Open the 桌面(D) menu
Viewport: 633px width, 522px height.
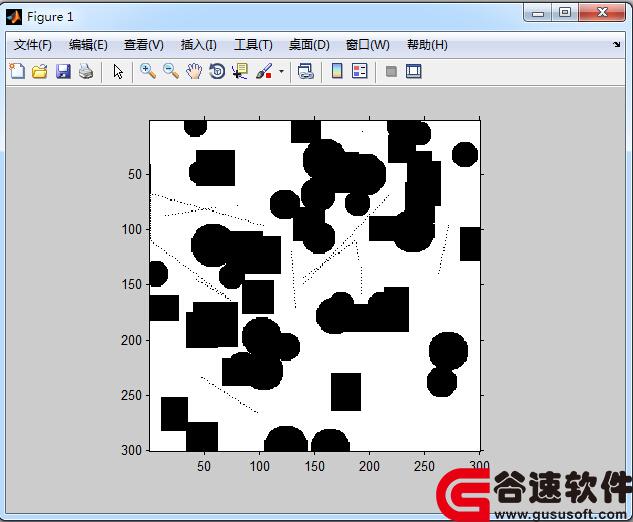[309, 44]
